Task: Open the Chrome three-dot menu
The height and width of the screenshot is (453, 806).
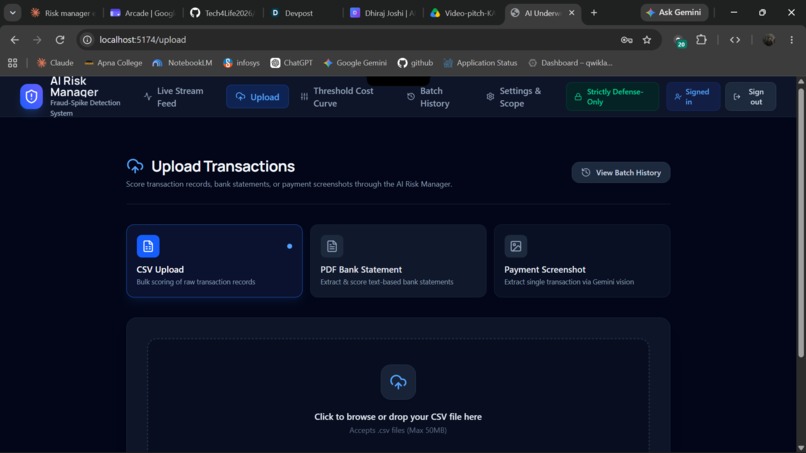Action: click(792, 40)
